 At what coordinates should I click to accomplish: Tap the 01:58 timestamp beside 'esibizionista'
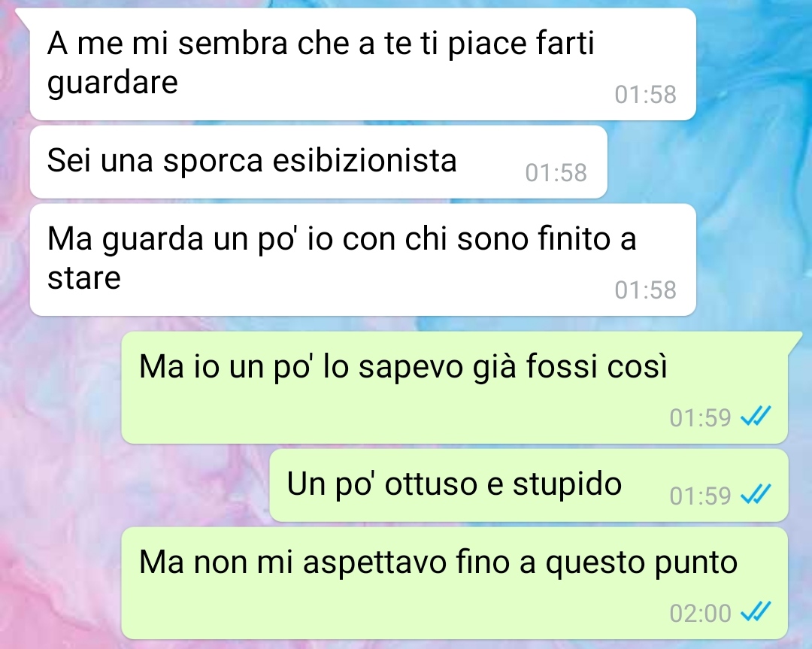(556, 173)
